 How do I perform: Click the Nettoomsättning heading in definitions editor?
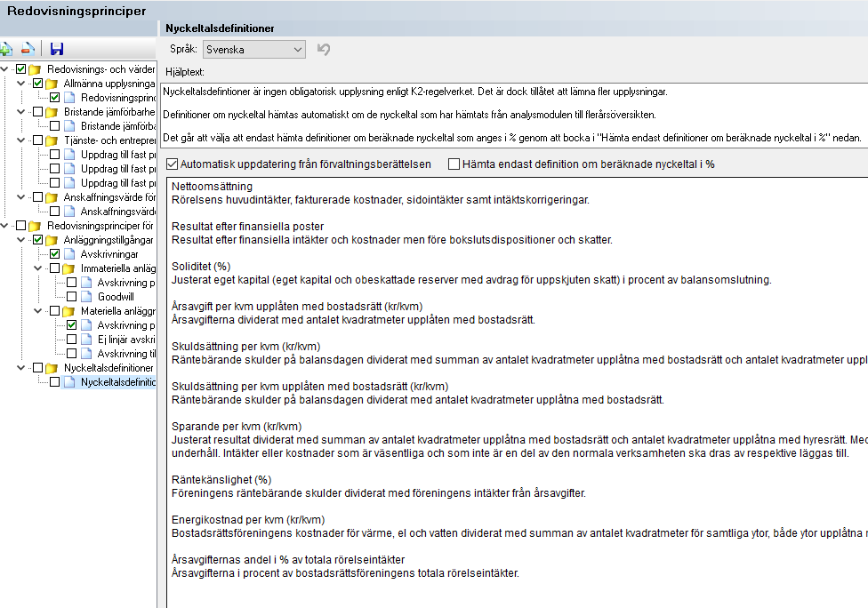[212, 187]
